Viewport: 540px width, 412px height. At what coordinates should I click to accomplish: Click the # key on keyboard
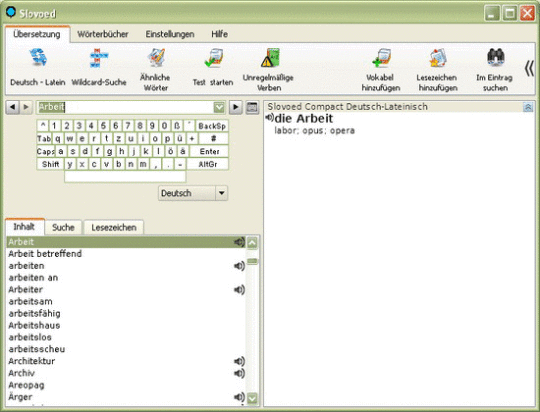coord(213,139)
